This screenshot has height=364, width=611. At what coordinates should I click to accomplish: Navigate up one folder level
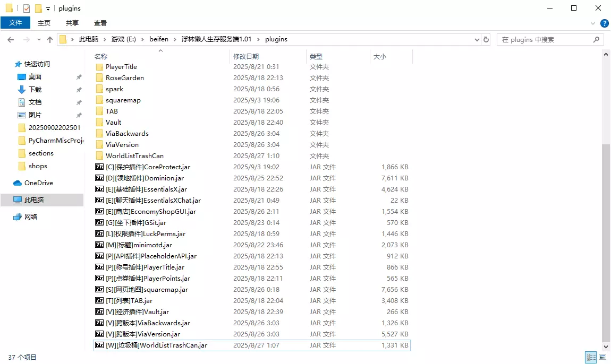pos(50,40)
